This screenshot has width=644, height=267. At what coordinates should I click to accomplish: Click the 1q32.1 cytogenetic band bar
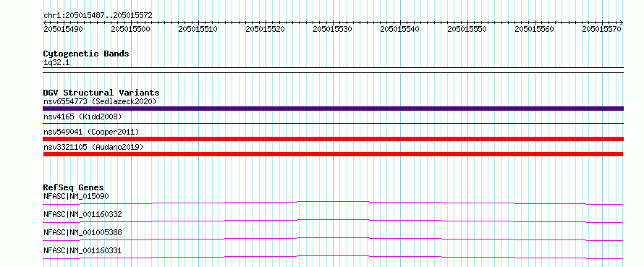[x=333, y=70]
